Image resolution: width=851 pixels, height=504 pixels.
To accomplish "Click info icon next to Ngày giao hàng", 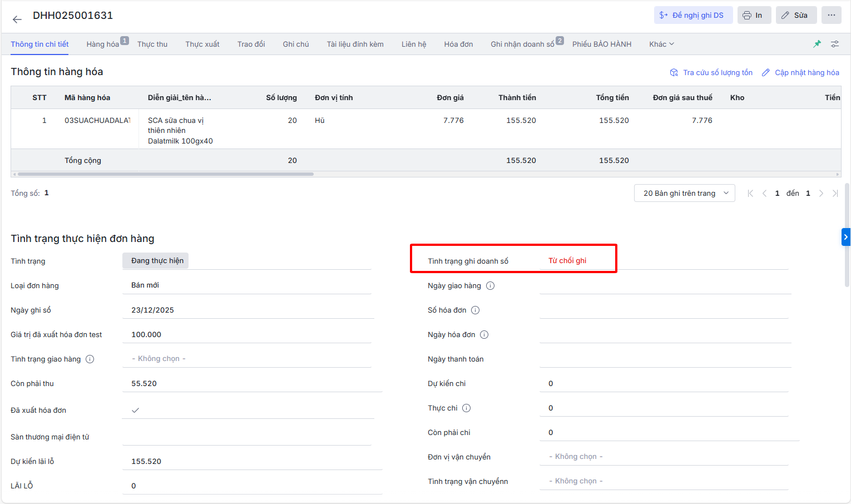I will pyautogui.click(x=490, y=286).
